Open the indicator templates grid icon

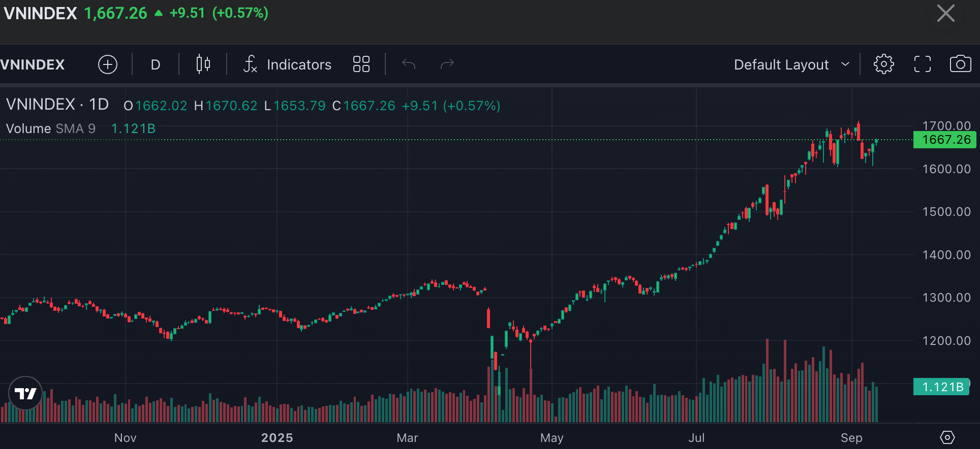pyautogui.click(x=361, y=64)
